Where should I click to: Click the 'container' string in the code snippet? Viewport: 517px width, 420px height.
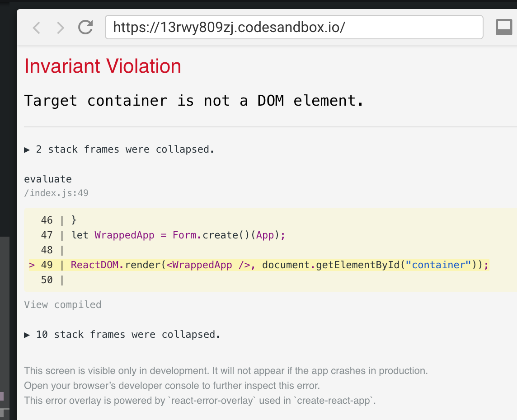438,265
